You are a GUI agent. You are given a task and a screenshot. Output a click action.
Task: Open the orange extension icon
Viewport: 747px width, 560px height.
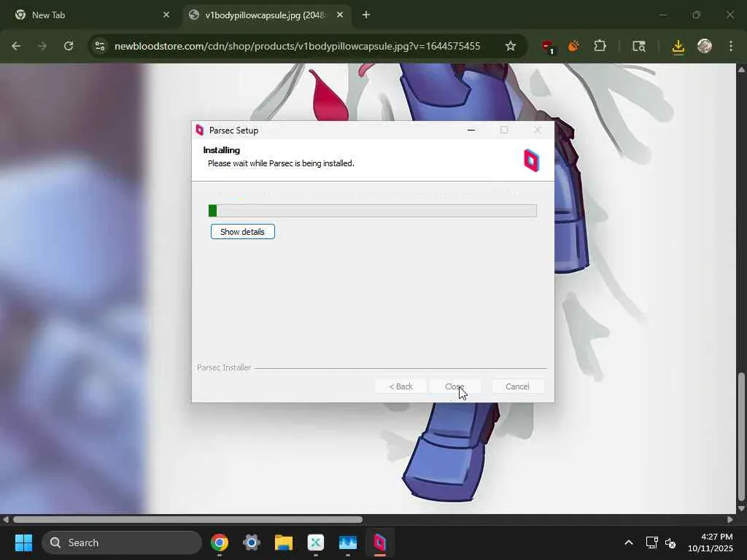(x=573, y=46)
